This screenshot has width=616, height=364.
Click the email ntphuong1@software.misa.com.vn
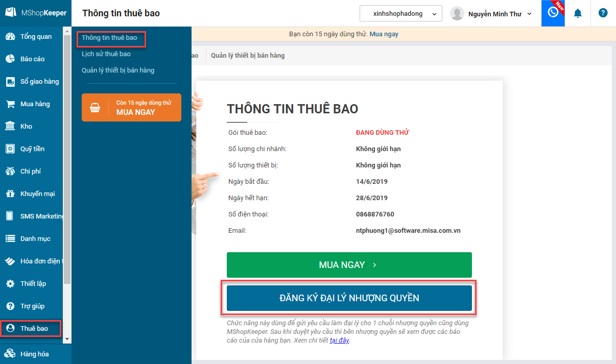[408, 231]
